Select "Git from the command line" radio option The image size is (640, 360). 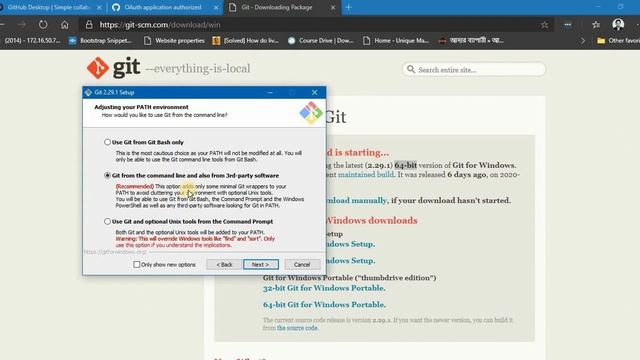[107, 176]
